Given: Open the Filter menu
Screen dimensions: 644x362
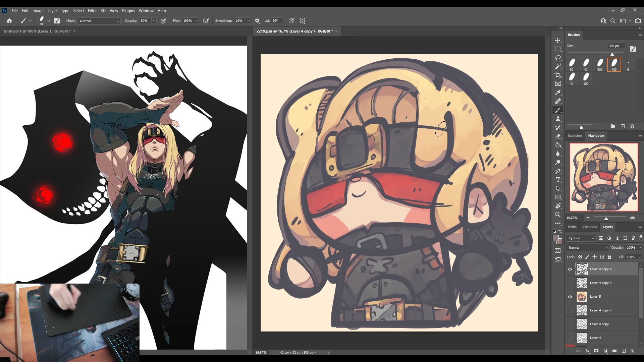Looking at the screenshot, I should (x=92, y=11).
